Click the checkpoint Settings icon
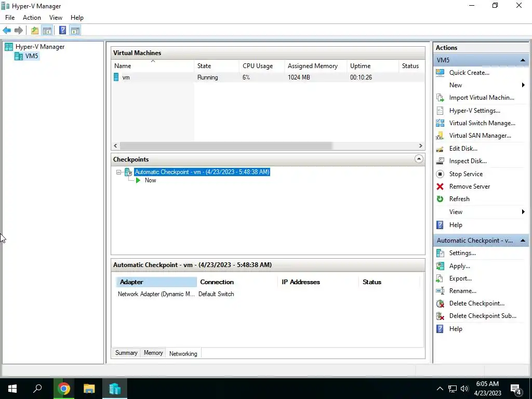532x399 pixels. [x=440, y=253]
